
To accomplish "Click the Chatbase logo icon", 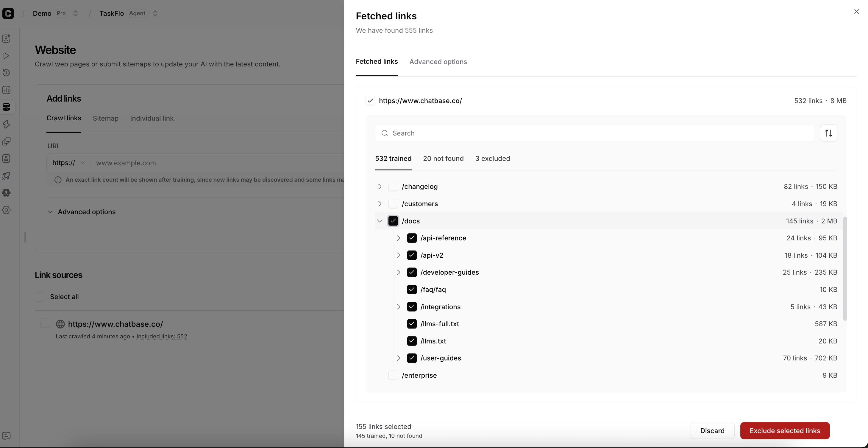I will [x=8, y=13].
